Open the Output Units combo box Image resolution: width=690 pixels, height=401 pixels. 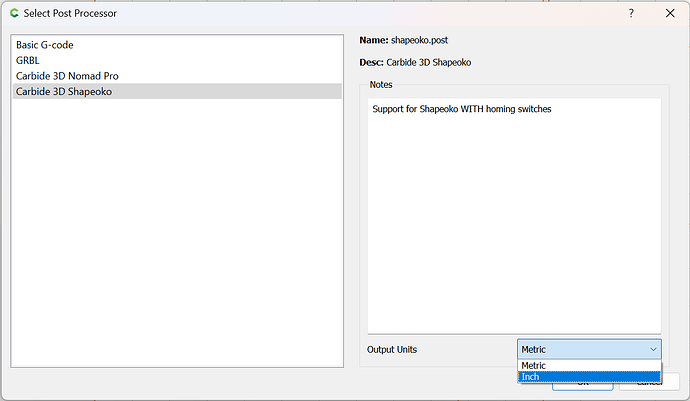589,349
